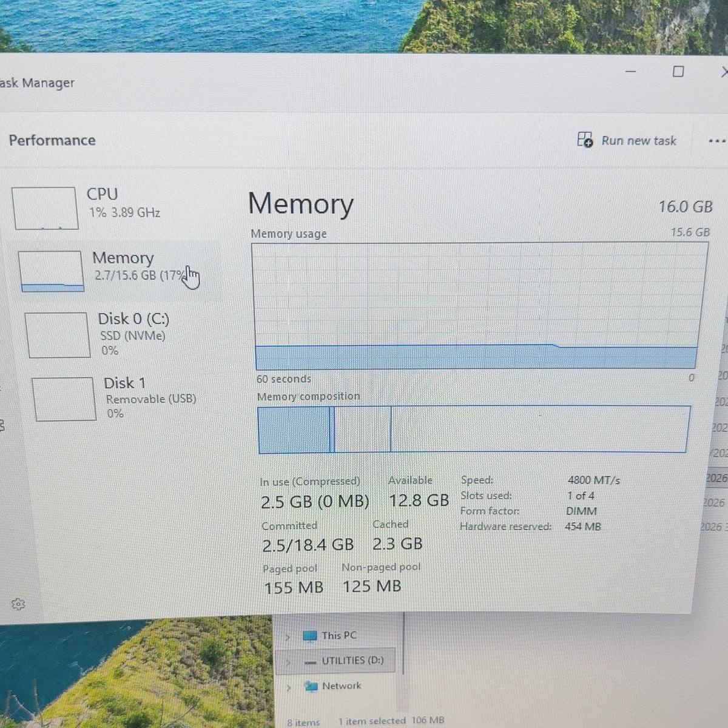The width and height of the screenshot is (728, 728).
Task: Select the Disk 0 (C:) graph thumbnail
Action: click(x=58, y=335)
